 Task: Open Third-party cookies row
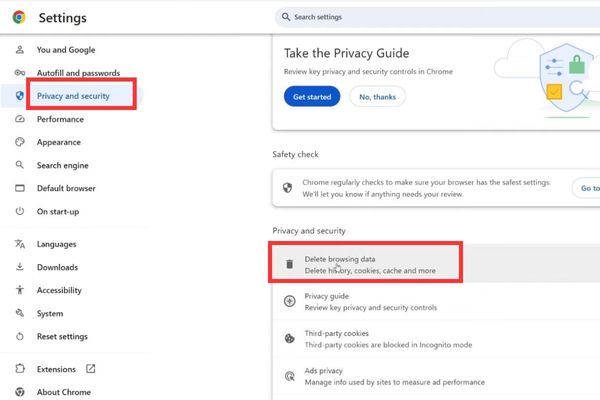(x=436, y=339)
